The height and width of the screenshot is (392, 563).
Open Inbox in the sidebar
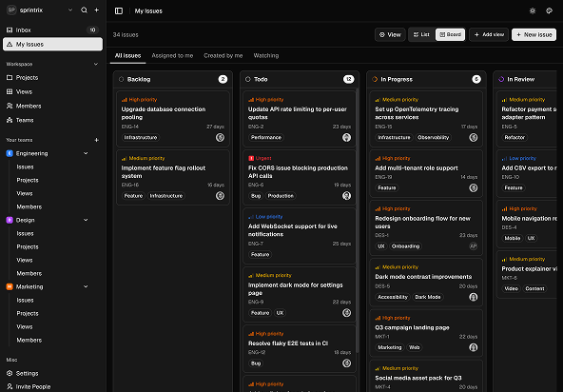[53, 30]
